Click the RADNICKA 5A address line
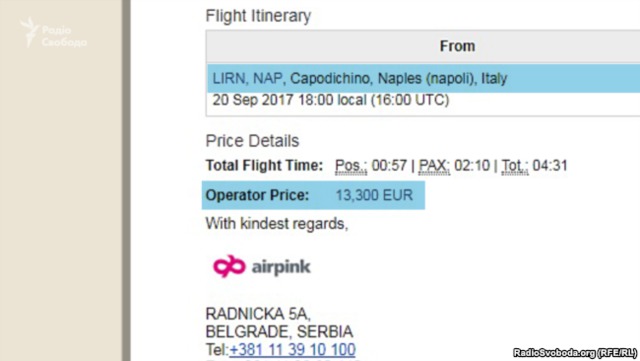Viewport: 640px width, 361px height. coord(258,314)
